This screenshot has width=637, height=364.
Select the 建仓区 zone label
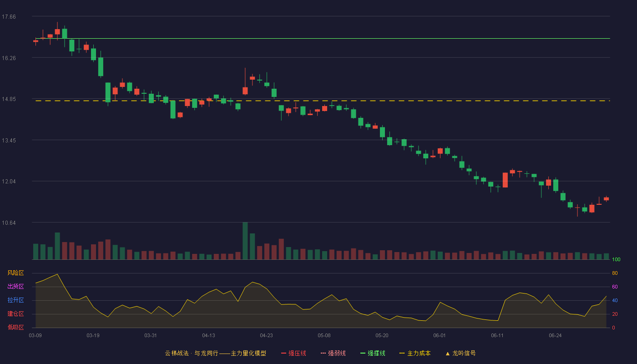(x=15, y=314)
